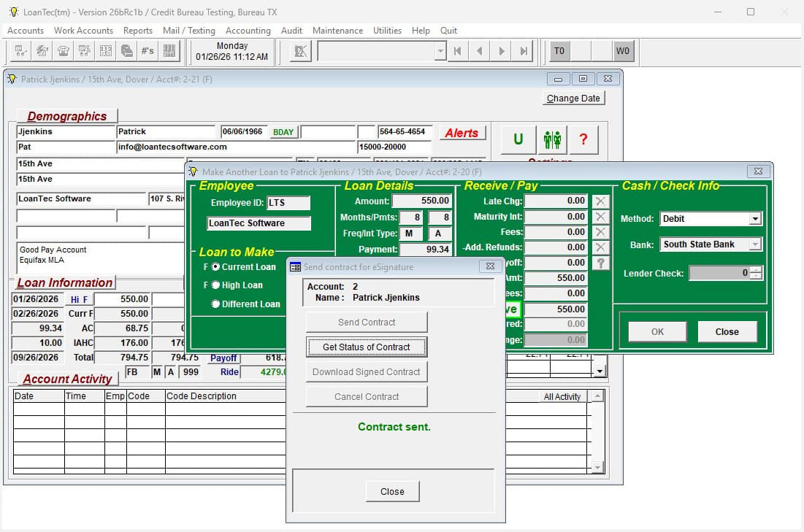Click Get Status of Contract button
804x532 pixels.
pos(367,347)
